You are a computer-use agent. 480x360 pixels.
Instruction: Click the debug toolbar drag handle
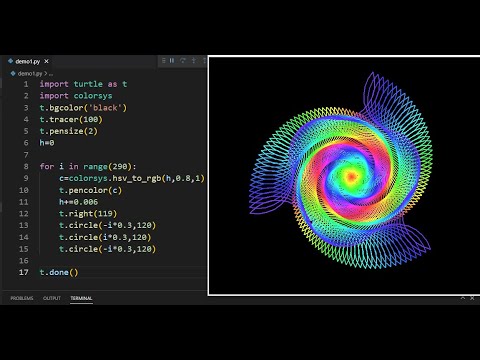(x=164, y=61)
